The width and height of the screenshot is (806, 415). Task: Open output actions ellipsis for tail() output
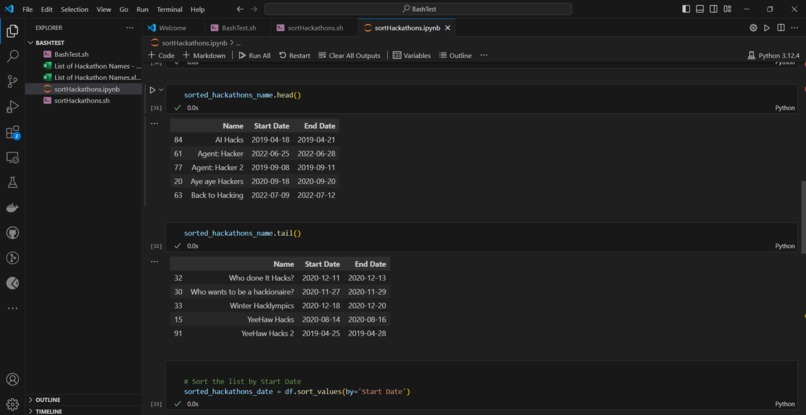pyautogui.click(x=154, y=262)
